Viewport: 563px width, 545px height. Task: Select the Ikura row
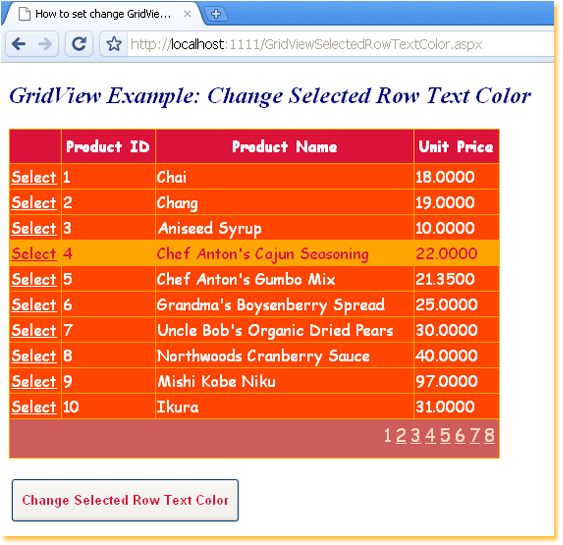34,406
